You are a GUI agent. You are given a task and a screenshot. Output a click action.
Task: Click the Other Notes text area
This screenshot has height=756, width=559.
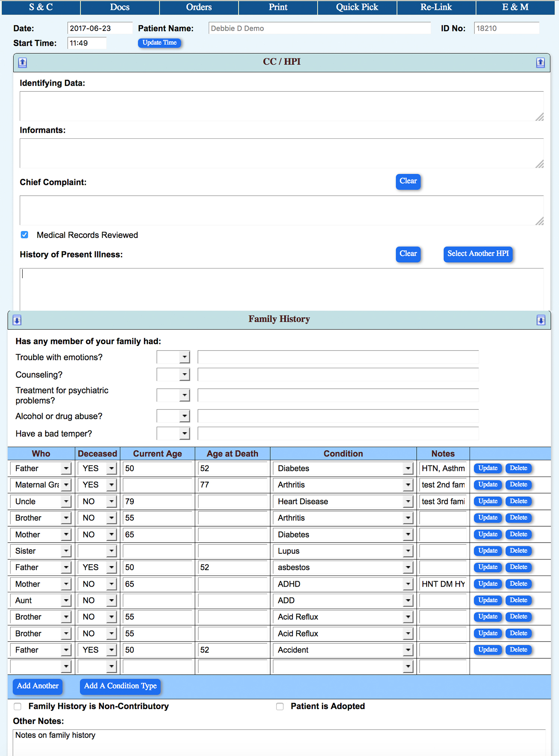(x=279, y=742)
